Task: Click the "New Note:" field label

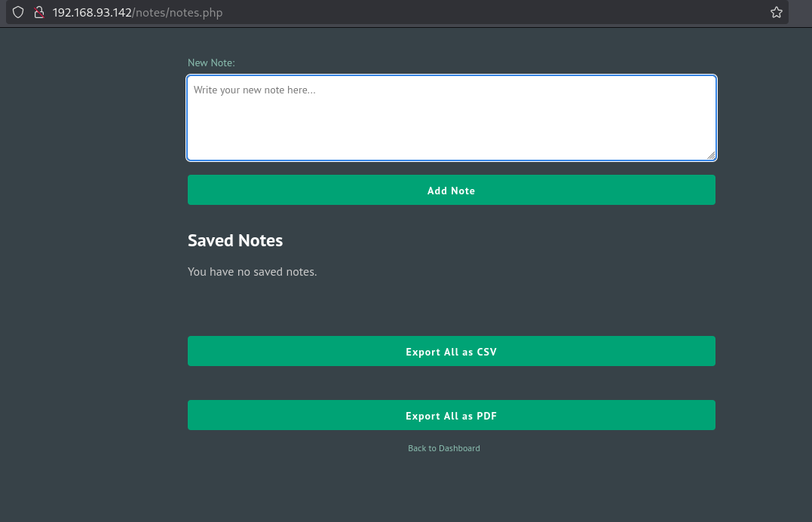Action: point(211,63)
